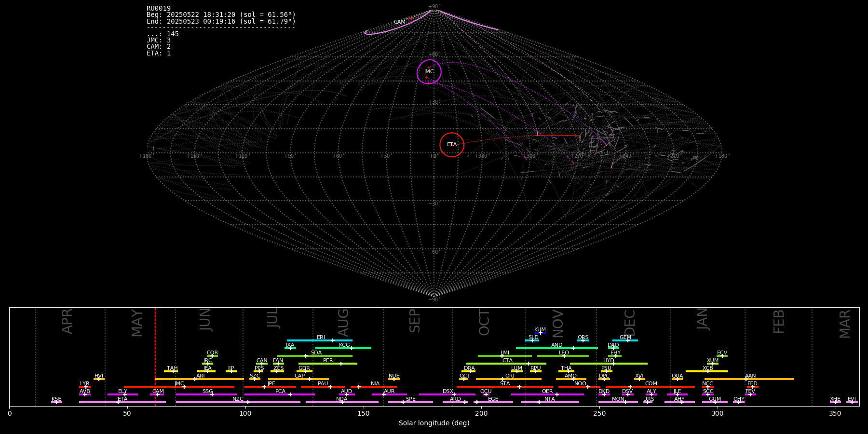This screenshot has height=434, width=868.
Task: Click the 250 tick on the solar longitude axis
Action: (x=599, y=413)
